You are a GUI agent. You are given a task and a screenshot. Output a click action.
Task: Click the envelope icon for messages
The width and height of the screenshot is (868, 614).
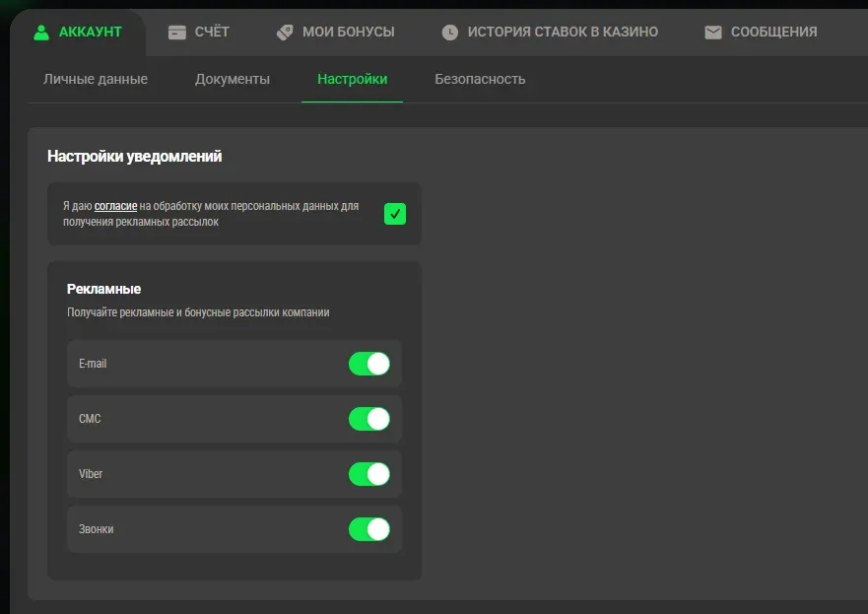[x=713, y=33]
